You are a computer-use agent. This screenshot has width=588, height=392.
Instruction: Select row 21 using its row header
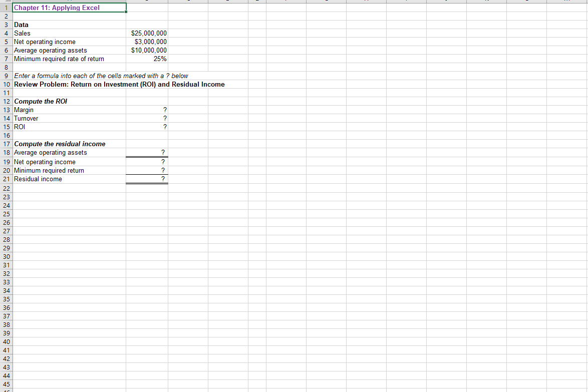tap(6, 179)
